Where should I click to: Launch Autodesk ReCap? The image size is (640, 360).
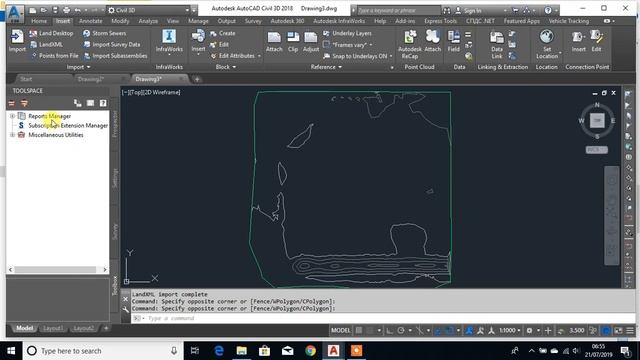pyautogui.click(x=410, y=44)
